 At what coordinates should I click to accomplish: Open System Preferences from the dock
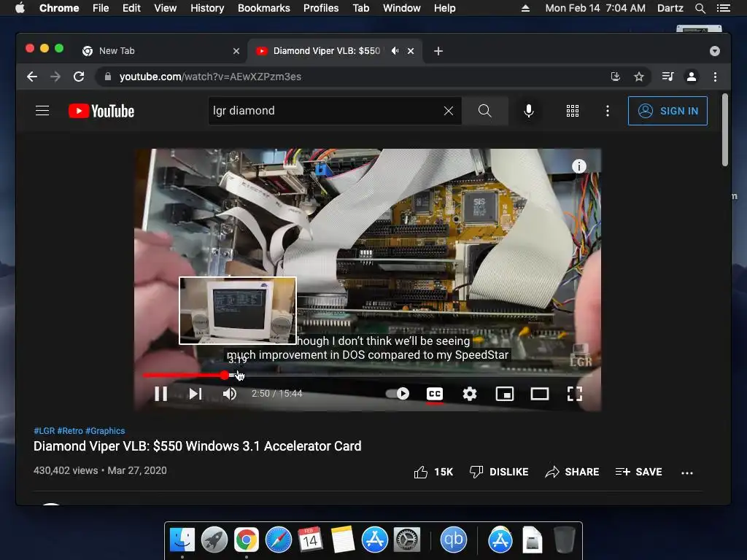tap(407, 540)
